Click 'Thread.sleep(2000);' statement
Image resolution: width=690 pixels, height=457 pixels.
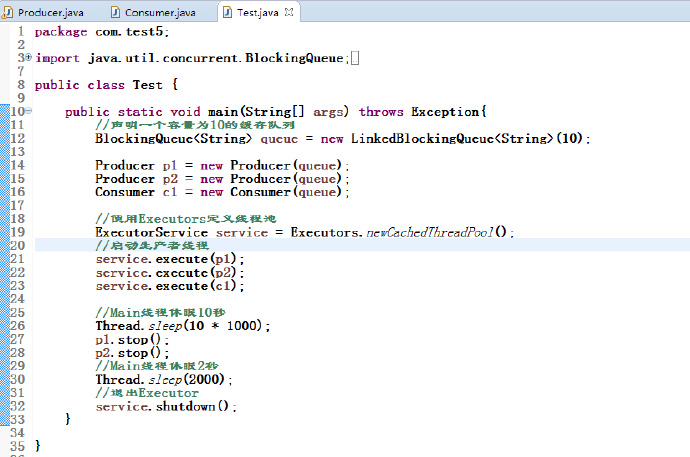click(x=164, y=379)
